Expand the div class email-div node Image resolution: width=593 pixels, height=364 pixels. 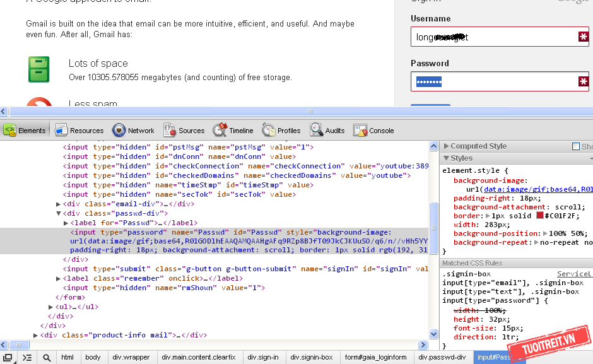59,204
